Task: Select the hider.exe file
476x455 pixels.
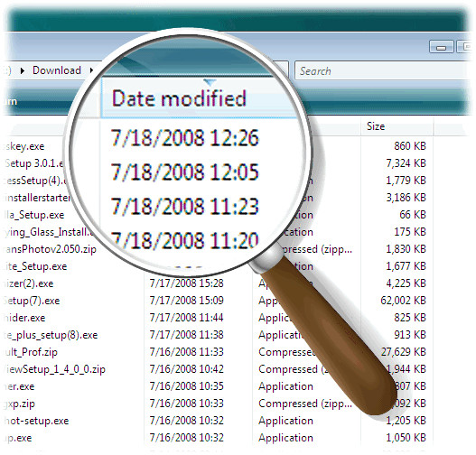Action: coord(24,318)
